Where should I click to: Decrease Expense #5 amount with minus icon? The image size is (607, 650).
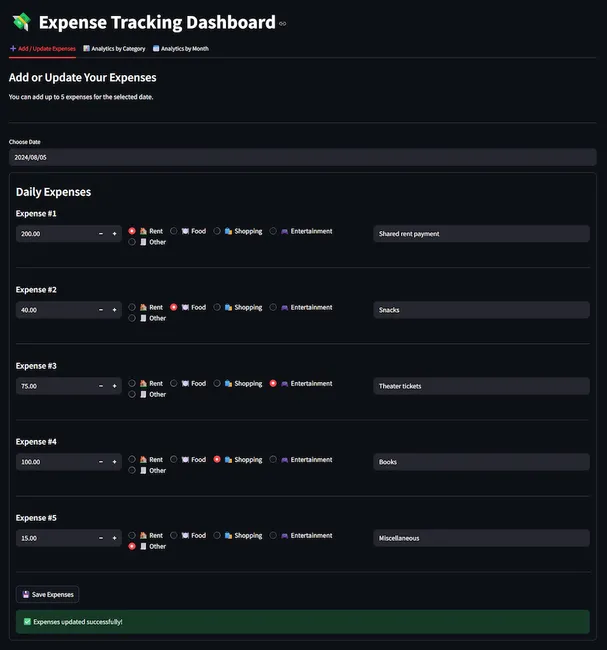pos(101,538)
